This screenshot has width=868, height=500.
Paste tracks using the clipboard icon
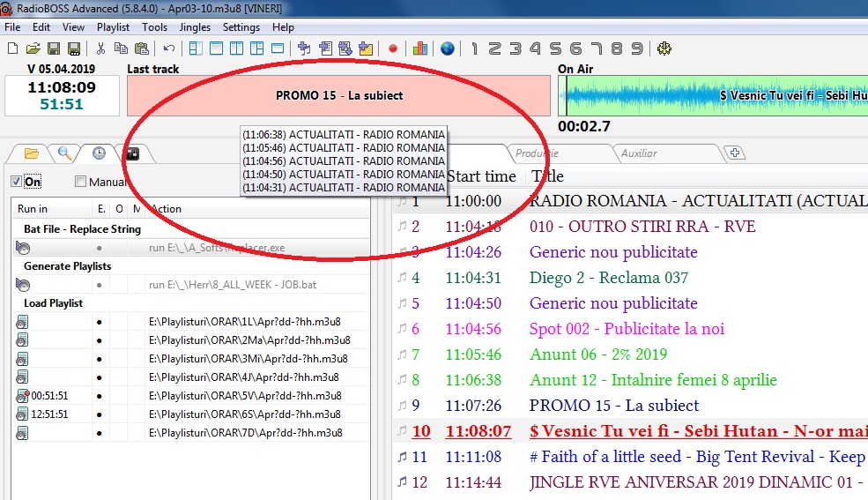point(142,49)
